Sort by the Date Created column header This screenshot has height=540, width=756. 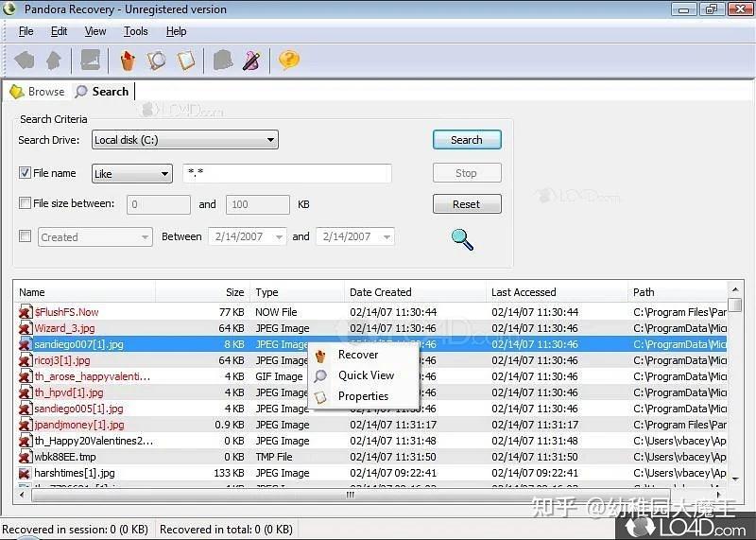pyautogui.click(x=415, y=292)
